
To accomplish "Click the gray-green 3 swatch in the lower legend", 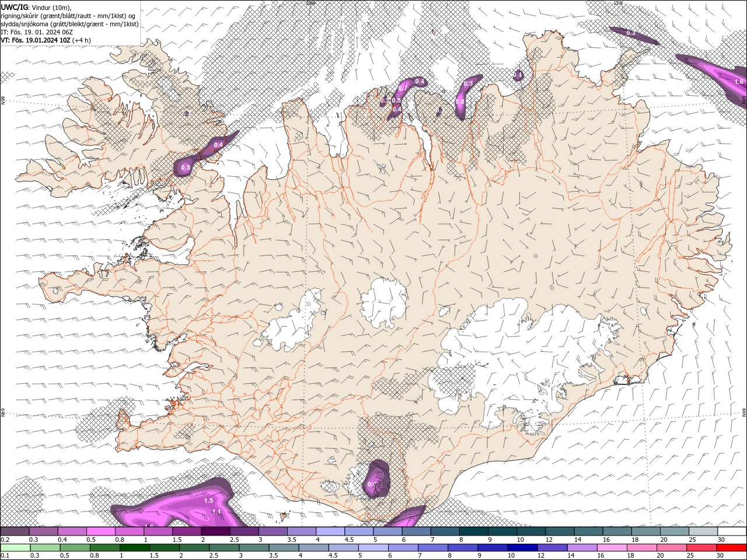I will pyautogui.click(x=253, y=548).
